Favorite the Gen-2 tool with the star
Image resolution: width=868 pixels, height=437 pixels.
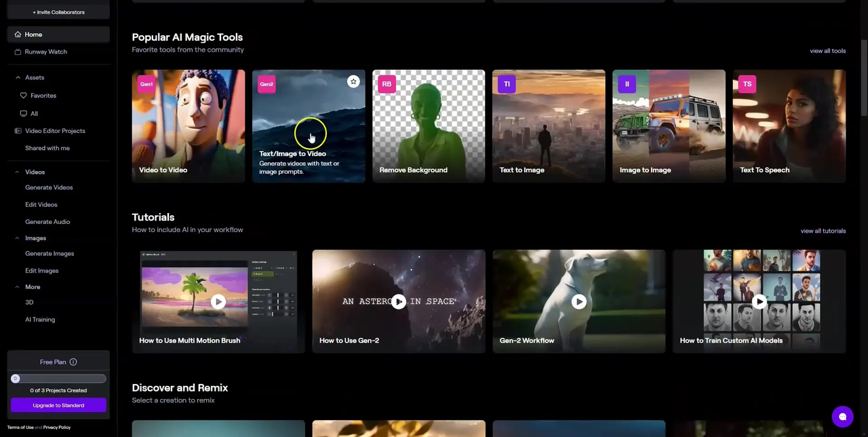pyautogui.click(x=353, y=82)
